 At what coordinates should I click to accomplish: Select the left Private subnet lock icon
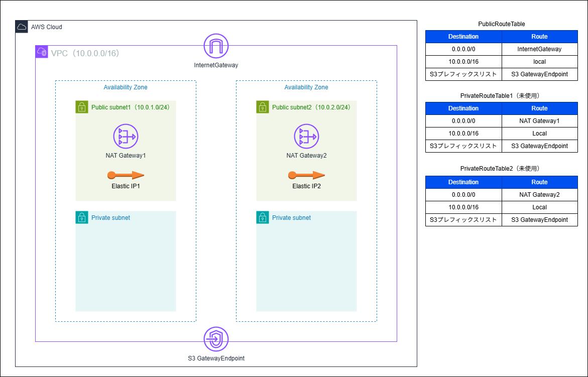coord(82,218)
